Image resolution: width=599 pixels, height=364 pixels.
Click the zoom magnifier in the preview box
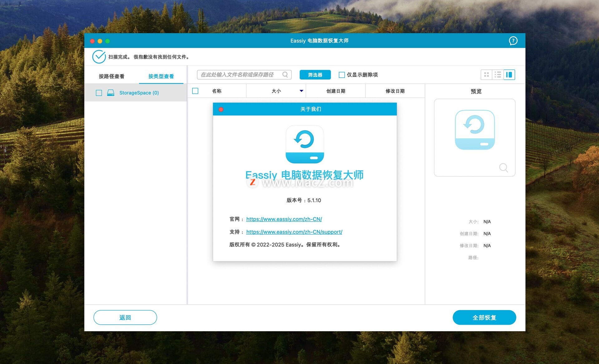[503, 168]
